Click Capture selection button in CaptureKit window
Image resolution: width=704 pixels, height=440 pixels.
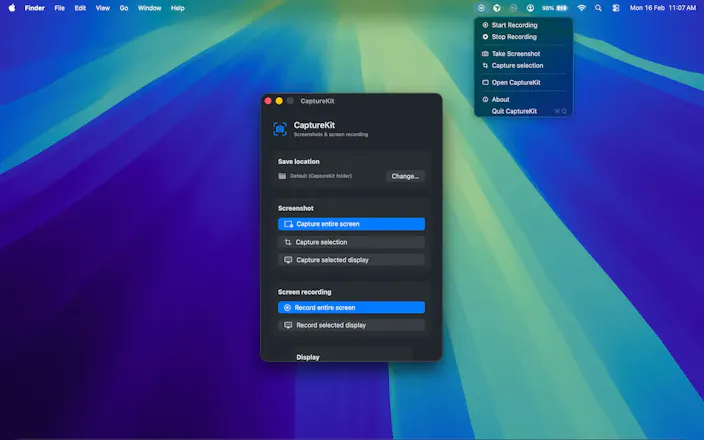351,242
